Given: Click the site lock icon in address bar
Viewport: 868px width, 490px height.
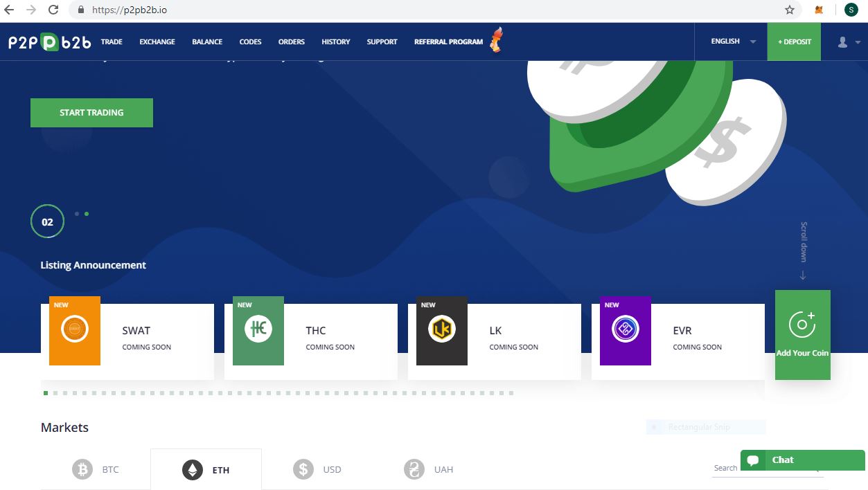Looking at the screenshot, I should coord(81,10).
